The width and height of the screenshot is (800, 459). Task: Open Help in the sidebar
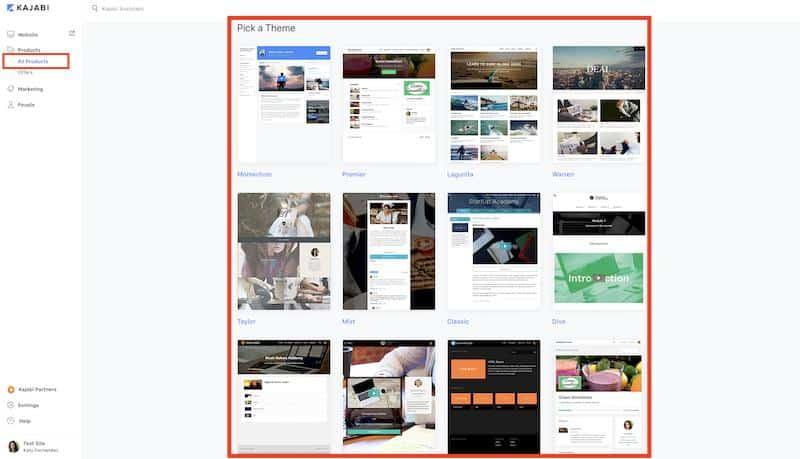[x=24, y=421]
